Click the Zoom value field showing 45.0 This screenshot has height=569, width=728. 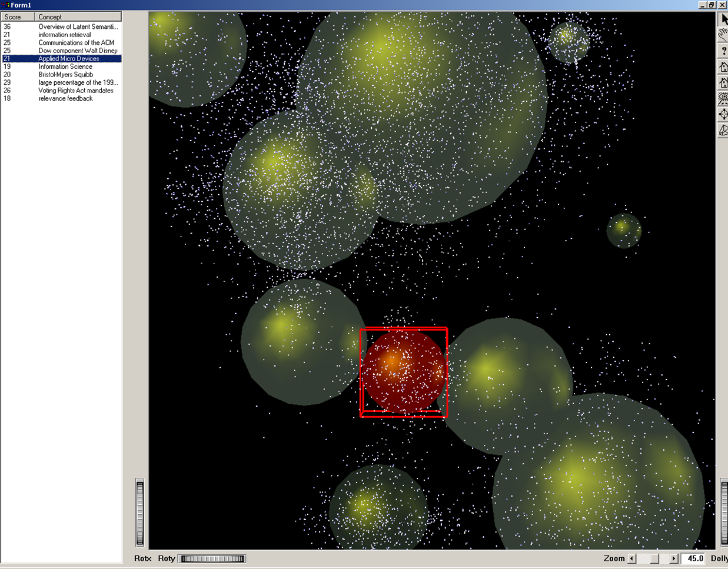point(694,558)
